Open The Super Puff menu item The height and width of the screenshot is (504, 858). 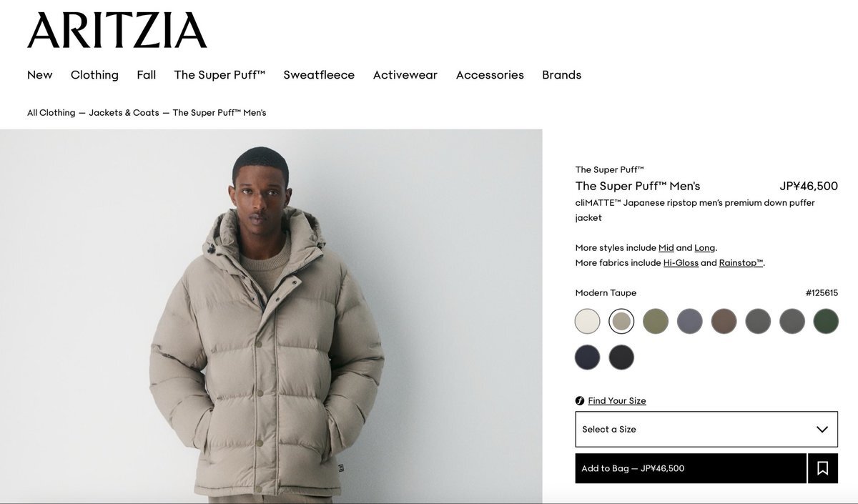click(x=220, y=75)
